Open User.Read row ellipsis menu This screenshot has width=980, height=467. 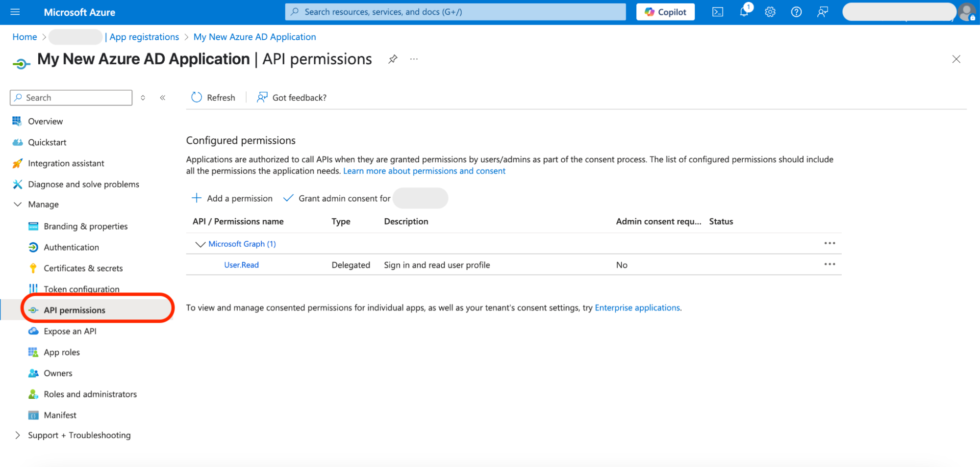pos(829,264)
